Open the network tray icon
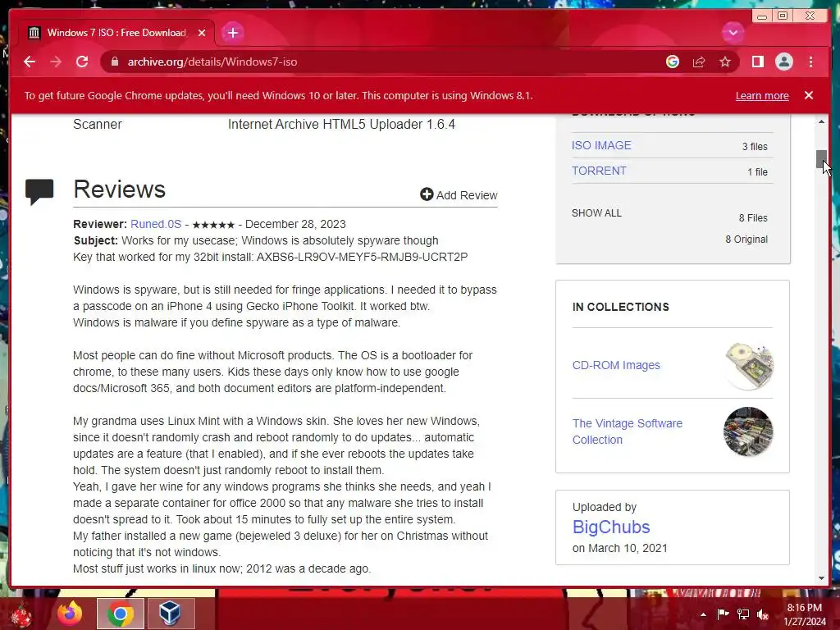The width and height of the screenshot is (840, 630). (743, 614)
